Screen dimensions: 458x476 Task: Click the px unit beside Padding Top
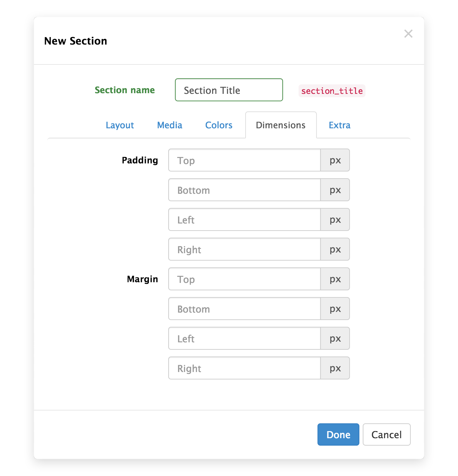pos(335,160)
